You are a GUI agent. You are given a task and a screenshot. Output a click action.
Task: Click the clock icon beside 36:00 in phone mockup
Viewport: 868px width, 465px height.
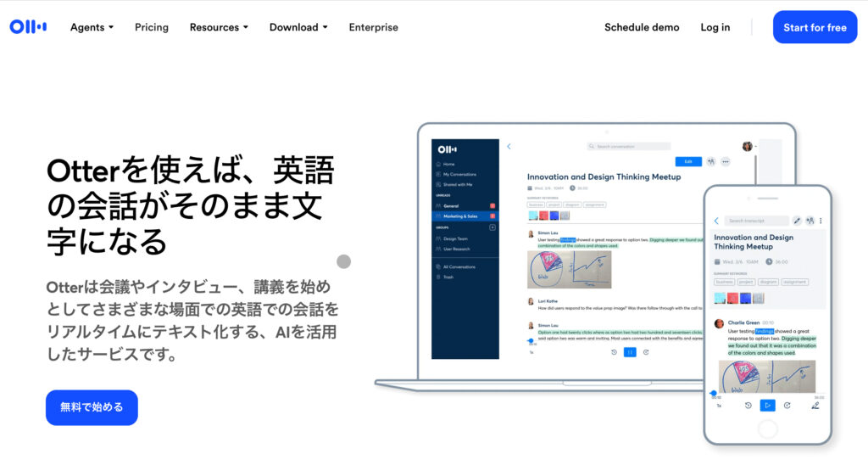769,261
